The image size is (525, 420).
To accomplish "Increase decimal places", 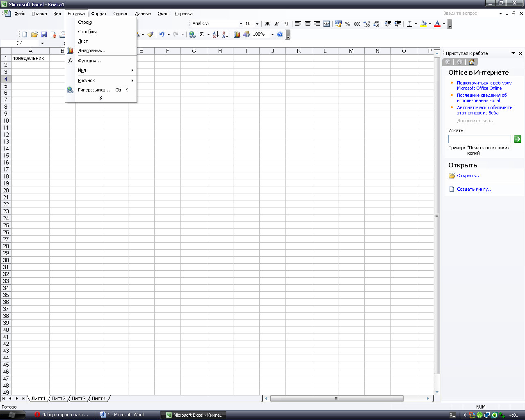I will 367,24.
